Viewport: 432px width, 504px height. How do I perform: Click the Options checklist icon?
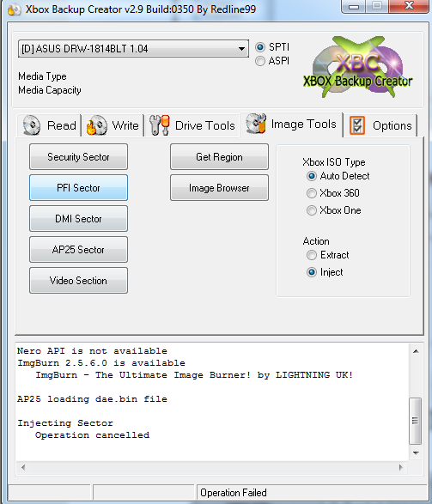click(x=357, y=125)
